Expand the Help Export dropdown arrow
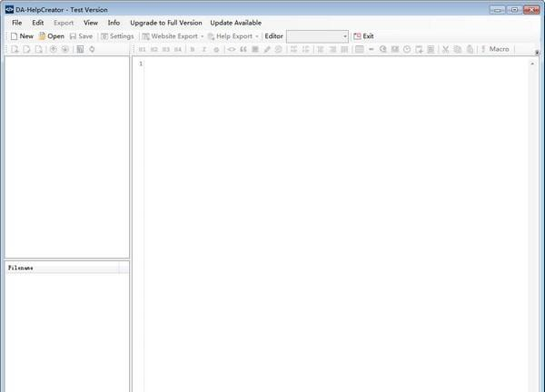 point(257,36)
